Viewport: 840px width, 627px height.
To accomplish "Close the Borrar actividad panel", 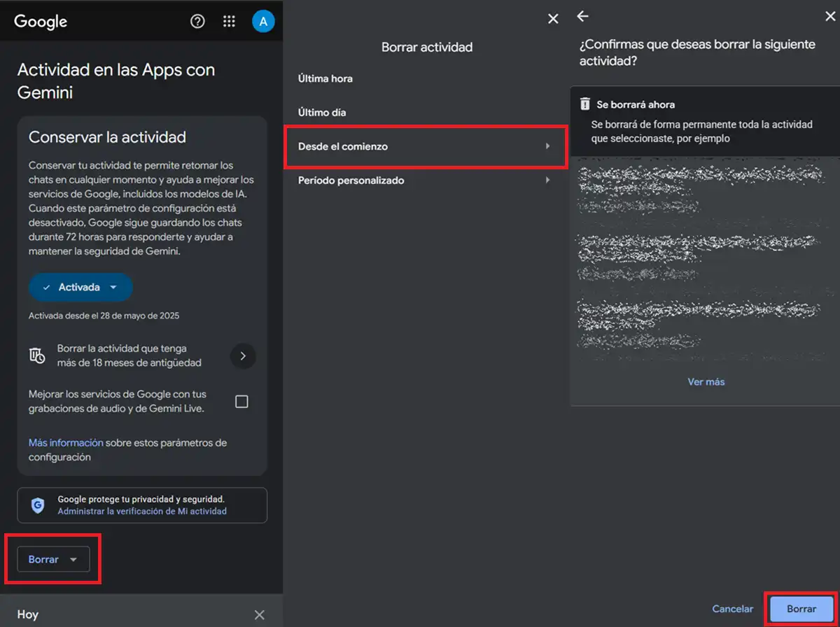I will (x=553, y=19).
